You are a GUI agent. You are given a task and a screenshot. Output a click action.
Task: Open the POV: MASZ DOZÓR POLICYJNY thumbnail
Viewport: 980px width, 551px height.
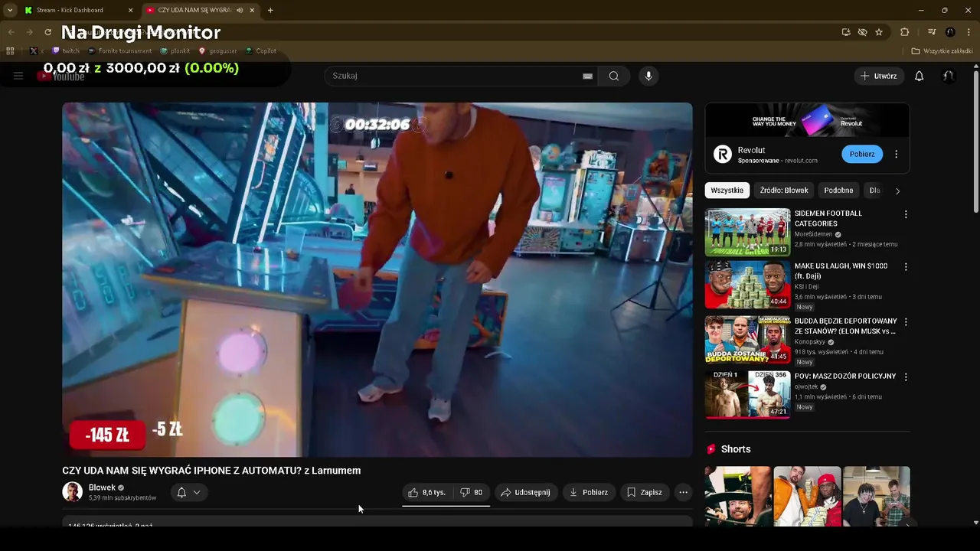tap(747, 394)
